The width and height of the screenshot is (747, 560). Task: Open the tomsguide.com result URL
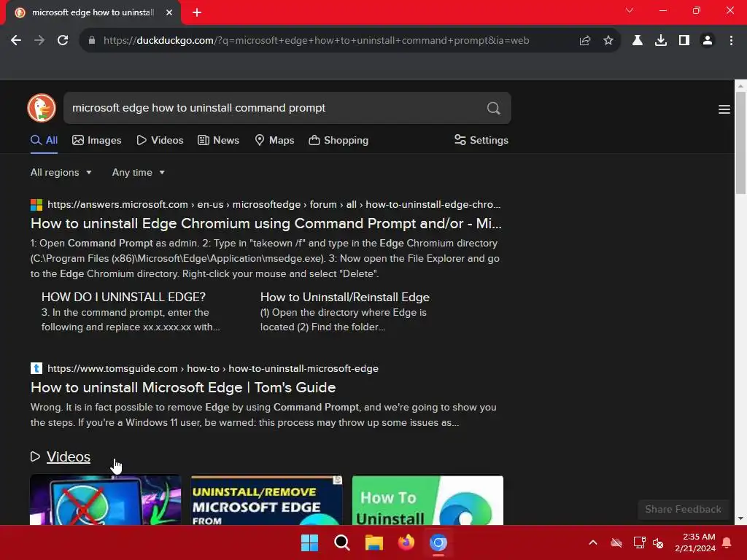click(x=213, y=368)
